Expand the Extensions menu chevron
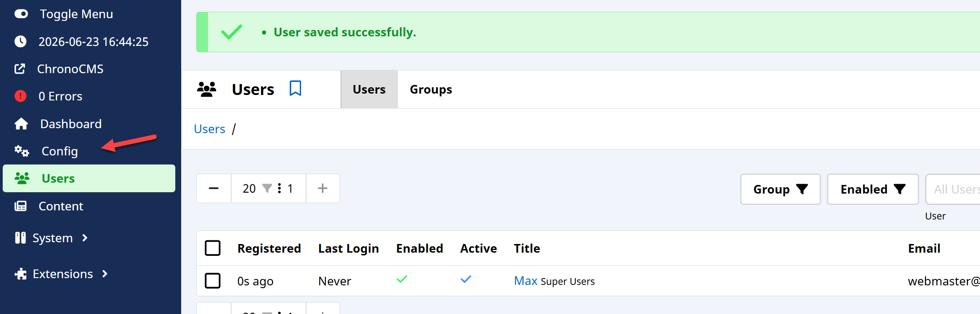Image resolution: width=980 pixels, height=314 pixels. click(105, 274)
